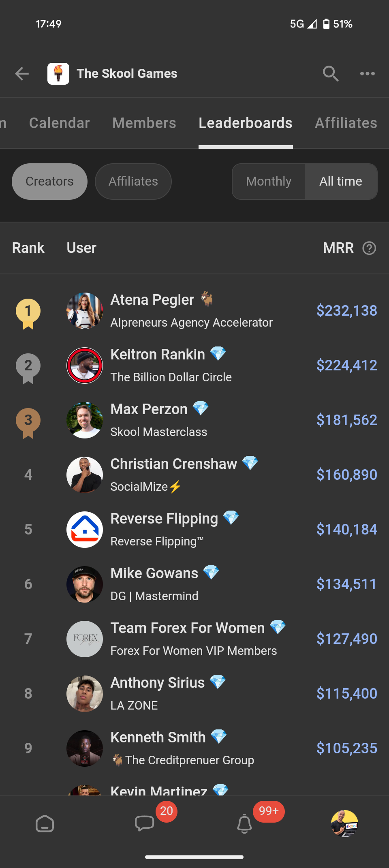The width and height of the screenshot is (389, 868).
Task: Tap The Skool Games torch community icon
Action: click(x=59, y=73)
